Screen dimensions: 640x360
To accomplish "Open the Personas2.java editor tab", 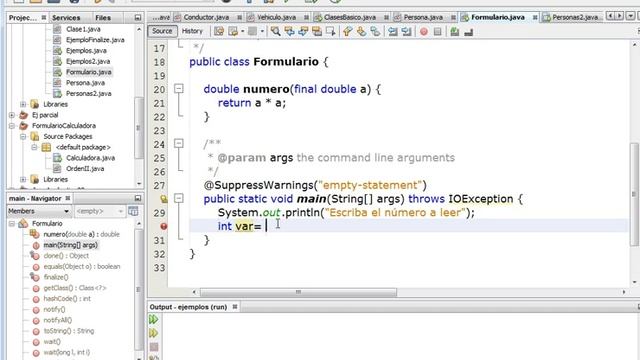I will pyautogui.click(x=575, y=17).
